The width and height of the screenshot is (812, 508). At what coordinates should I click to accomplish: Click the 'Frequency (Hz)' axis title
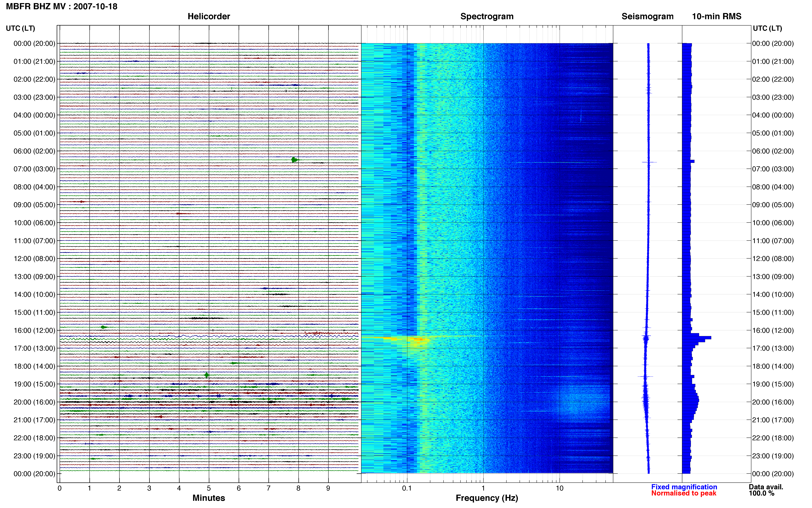tap(487, 498)
